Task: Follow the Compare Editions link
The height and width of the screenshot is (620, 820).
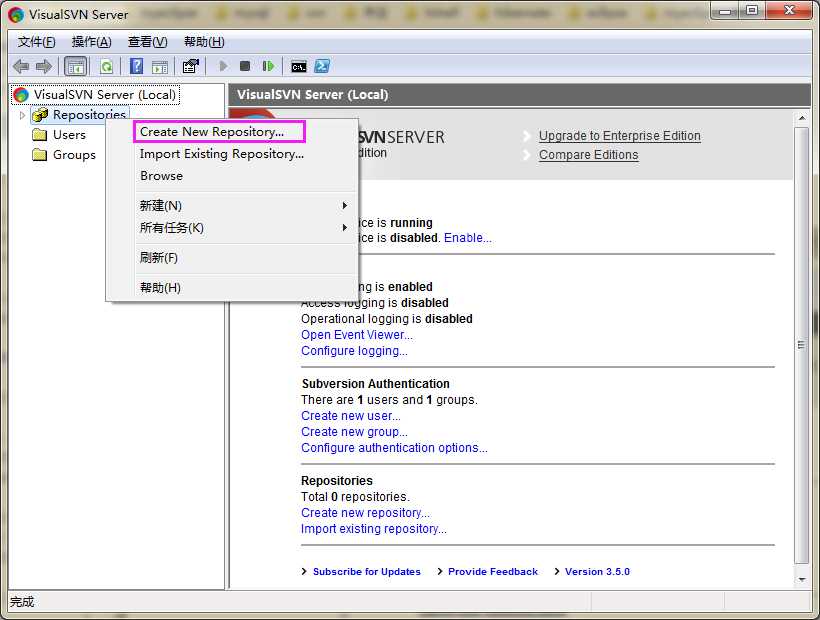Action: click(588, 155)
